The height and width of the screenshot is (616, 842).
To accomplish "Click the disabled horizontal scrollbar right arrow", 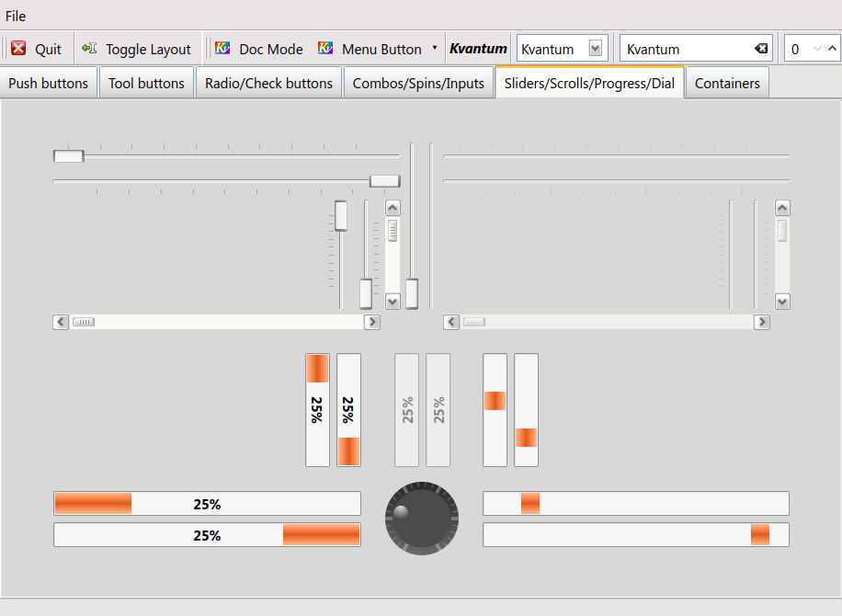I will coord(762,322).
